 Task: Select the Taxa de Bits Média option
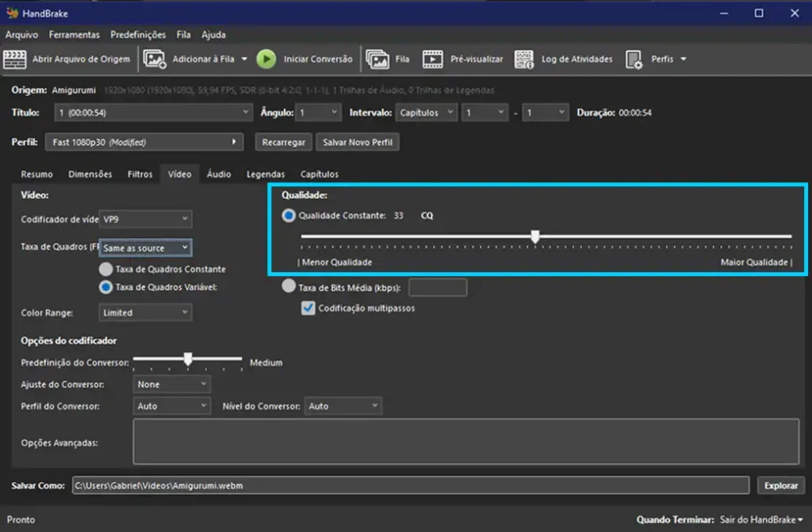(289, 287)
